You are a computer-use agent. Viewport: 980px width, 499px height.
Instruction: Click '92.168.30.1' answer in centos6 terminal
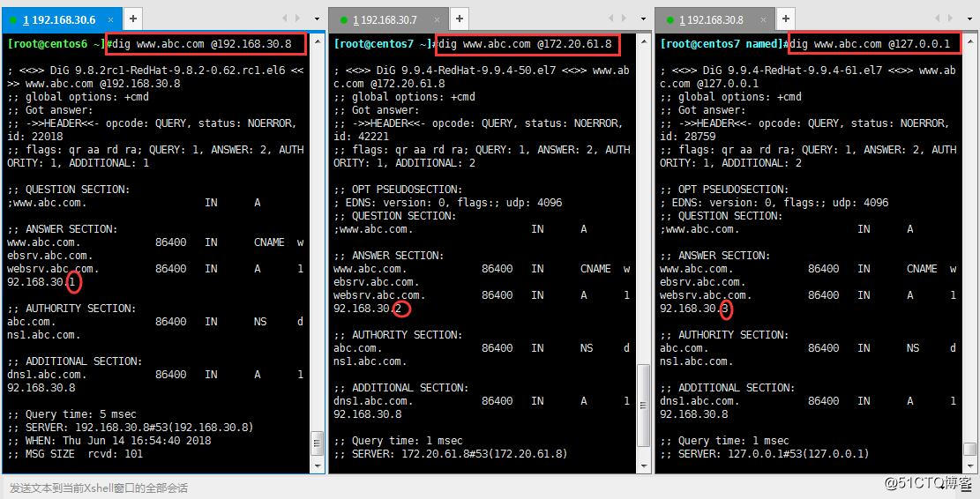point(41,281)
